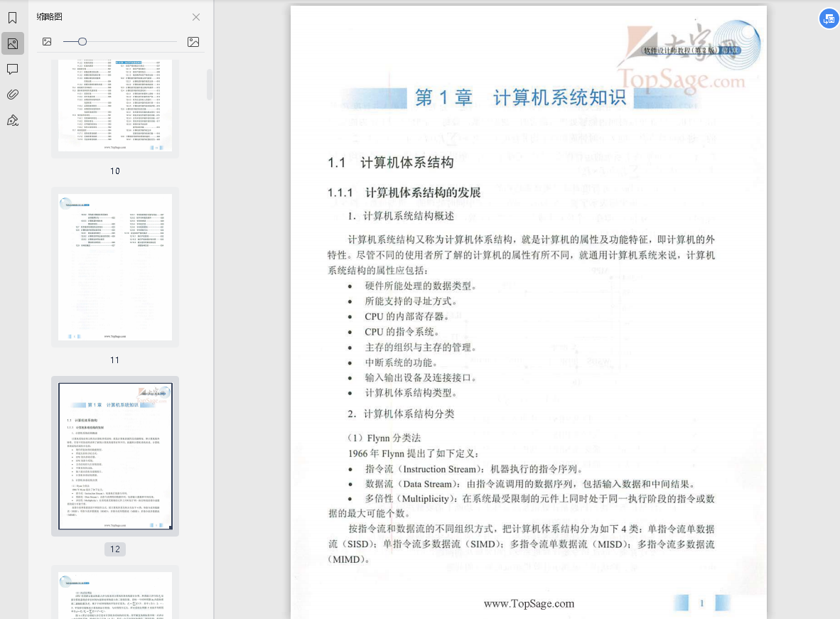Click subheading 2. 计算机体系结构分类
The image size is (840, 619).
click(401, 414)
